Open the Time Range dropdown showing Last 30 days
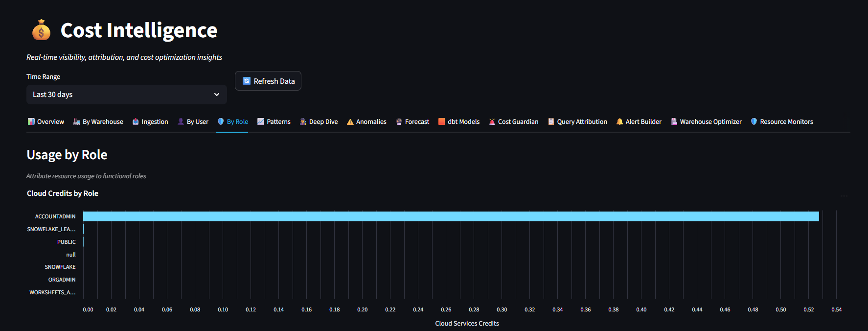Viewport: 868px width, 331px height. click(126, 95)
